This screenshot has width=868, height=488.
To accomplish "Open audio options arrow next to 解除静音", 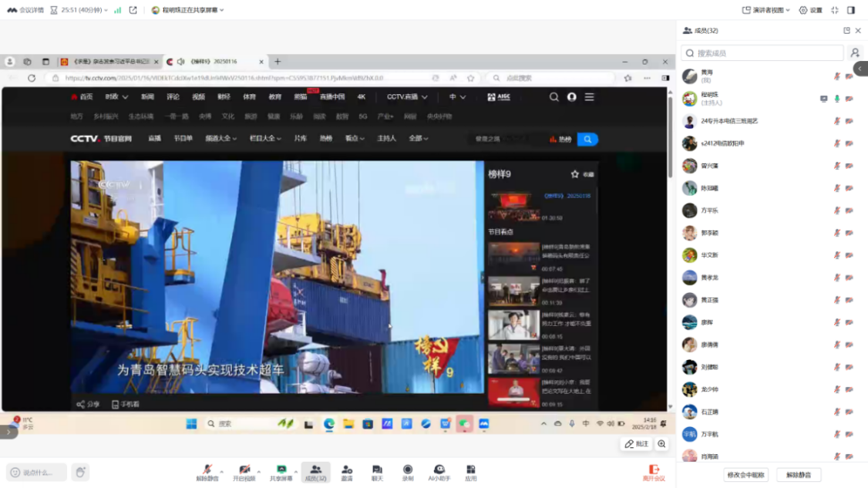I will click(221, 469).
